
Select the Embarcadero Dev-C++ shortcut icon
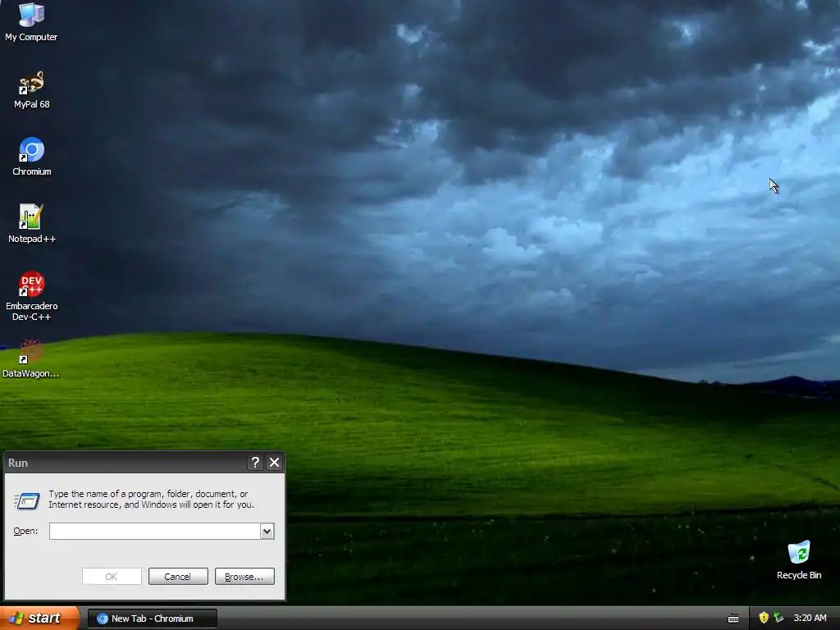[x=32, y=296]
